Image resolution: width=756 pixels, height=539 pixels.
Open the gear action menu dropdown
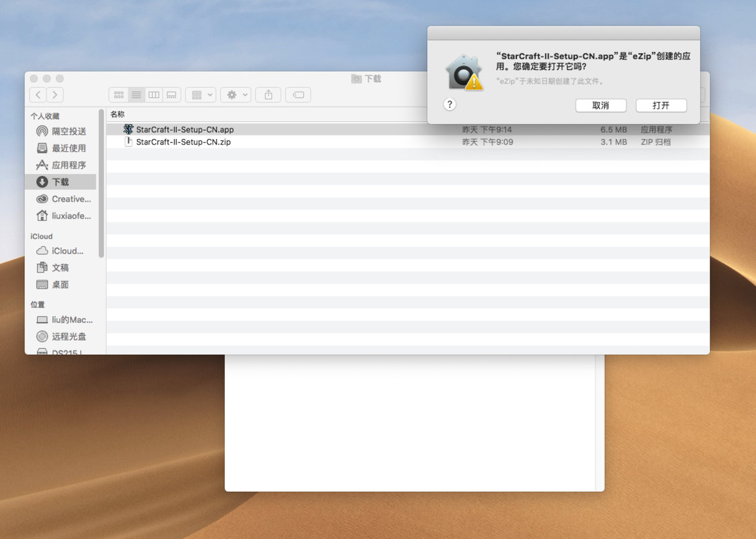pos(236,95)
